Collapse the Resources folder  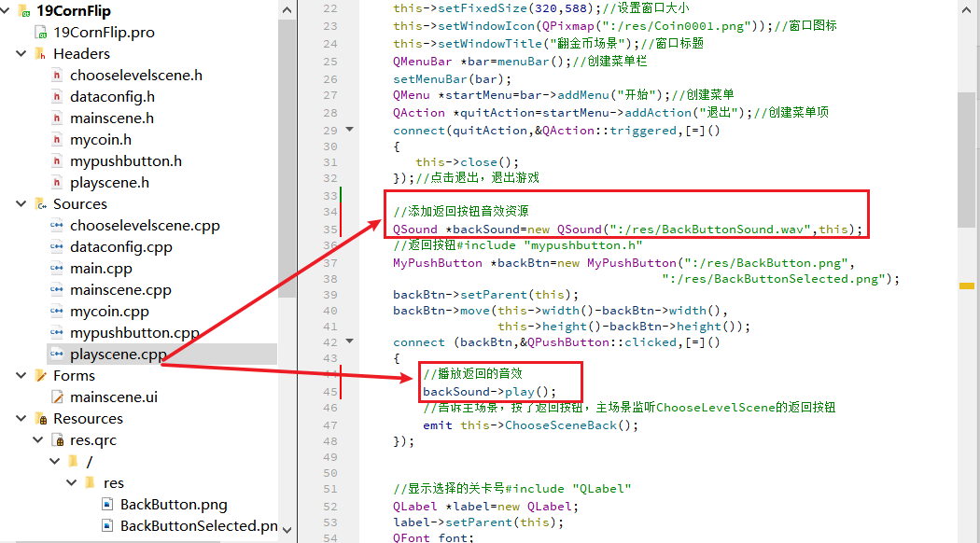pos(21,418)
